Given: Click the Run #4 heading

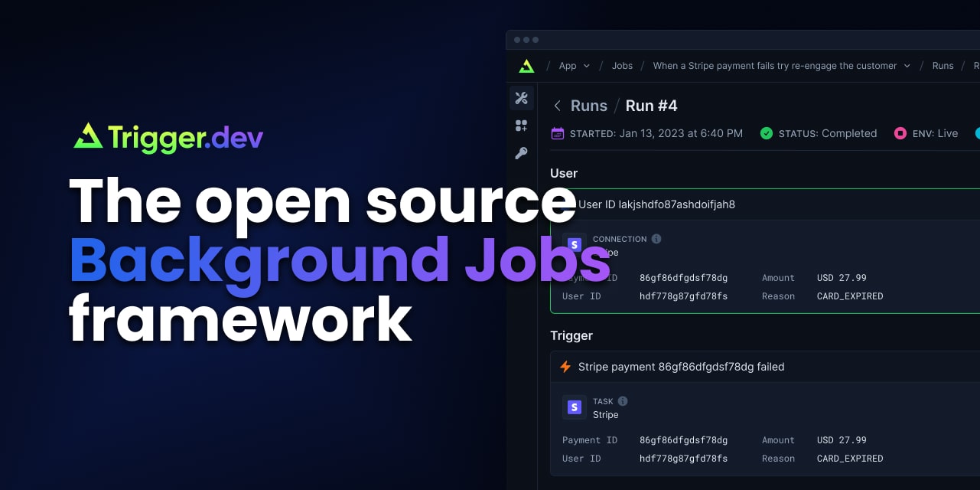Looking at the screenshot, I should click(x=652, y=106).
